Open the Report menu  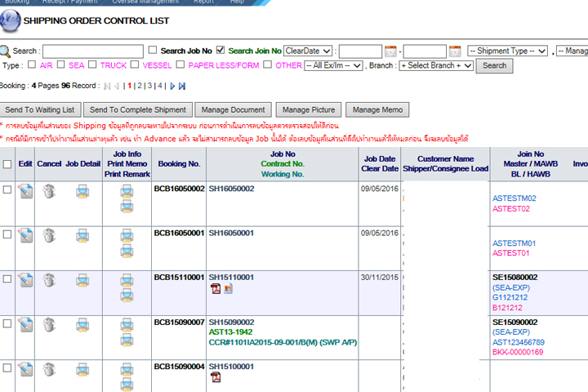tap(203, 2)
